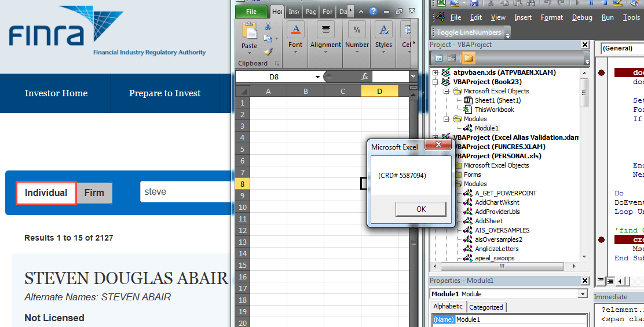This screenshot has width=644, height=327.
Task: Open the Styles group dropdown
Action: point(383,52)
